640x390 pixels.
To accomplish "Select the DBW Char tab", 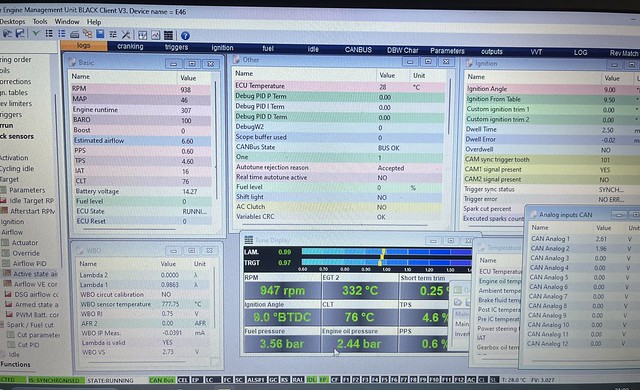I will tap(402, 50).
